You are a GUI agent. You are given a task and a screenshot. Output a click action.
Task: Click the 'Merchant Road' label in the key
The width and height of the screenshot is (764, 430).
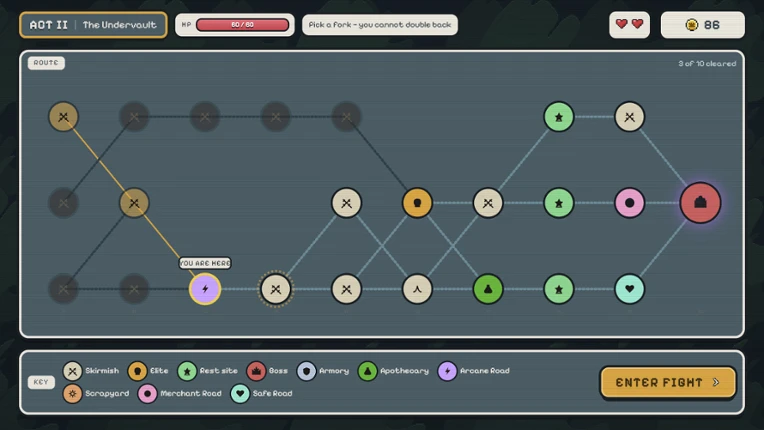coord(191,393)
